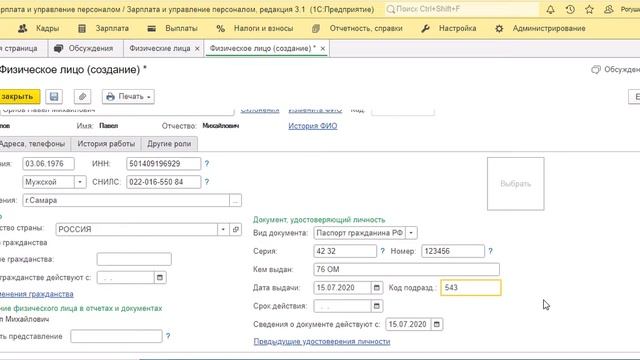
Task: Open the notifications bell icon
Action: [x=550, y=9]
